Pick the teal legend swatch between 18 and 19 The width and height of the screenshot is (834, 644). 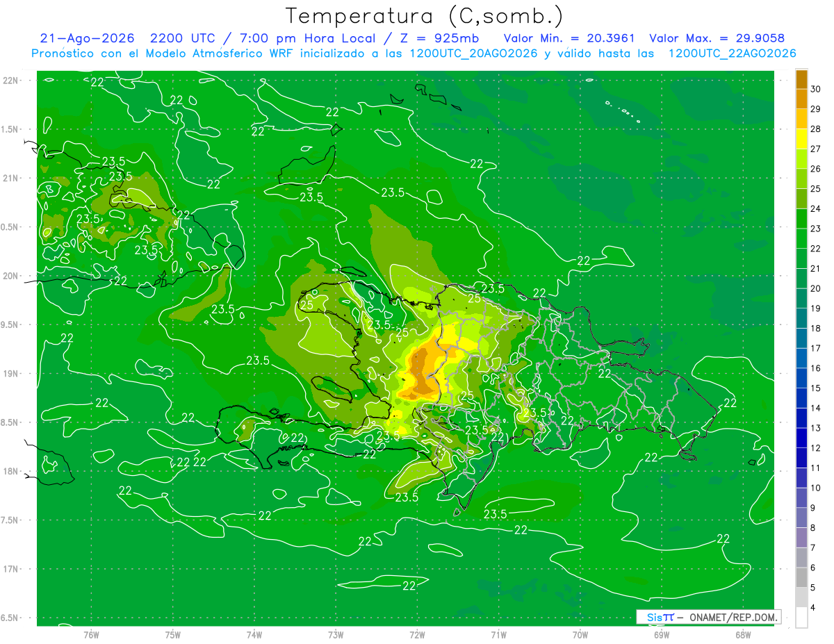click(801, 318)
